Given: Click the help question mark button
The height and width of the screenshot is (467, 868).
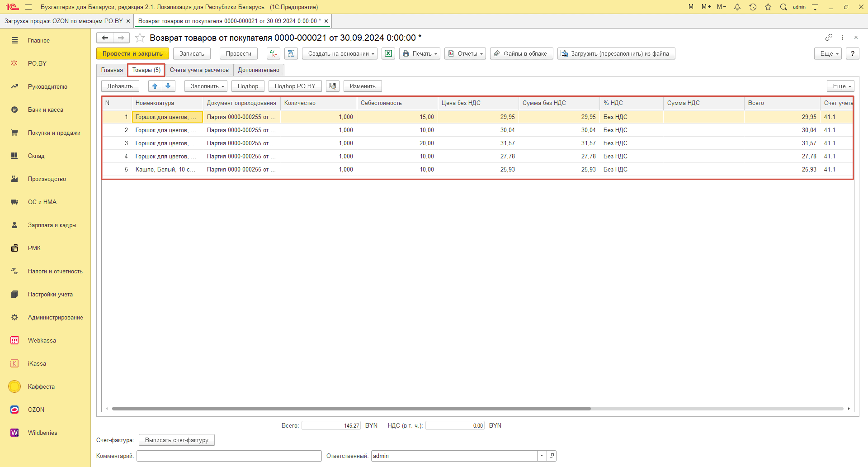Looking at the screenshot, I should coord(853,53).
